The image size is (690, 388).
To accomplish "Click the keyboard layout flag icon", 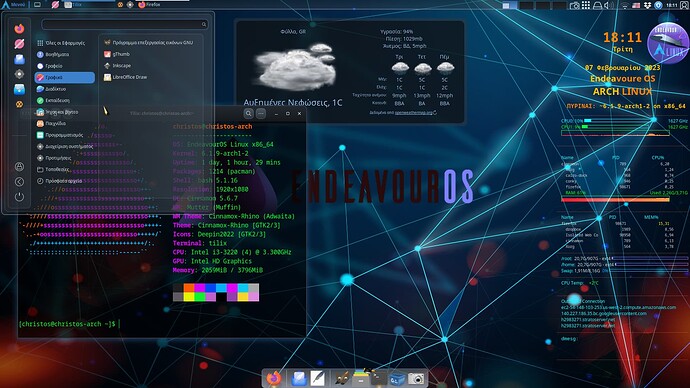I will click(636, 5).
